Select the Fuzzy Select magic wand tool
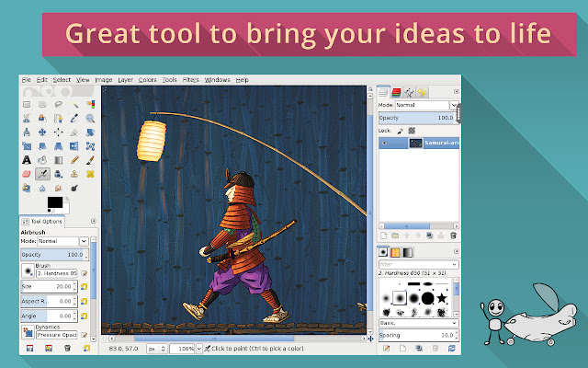 74,104
